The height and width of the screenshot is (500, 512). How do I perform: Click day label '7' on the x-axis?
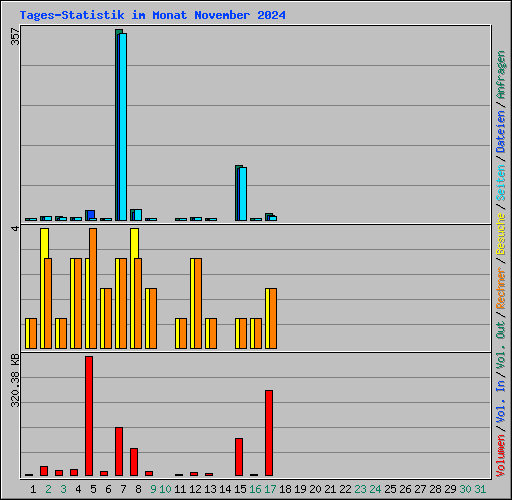pos(123,489)
